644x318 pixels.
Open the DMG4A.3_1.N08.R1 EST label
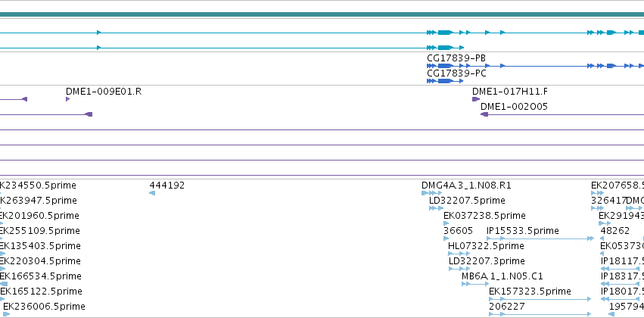467,185
